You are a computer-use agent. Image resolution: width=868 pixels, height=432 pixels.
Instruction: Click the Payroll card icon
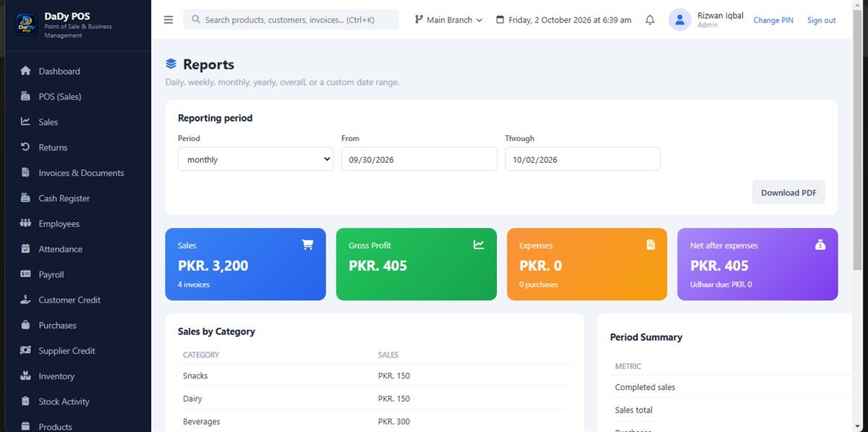pyautogui.click(x=26, y=274)
